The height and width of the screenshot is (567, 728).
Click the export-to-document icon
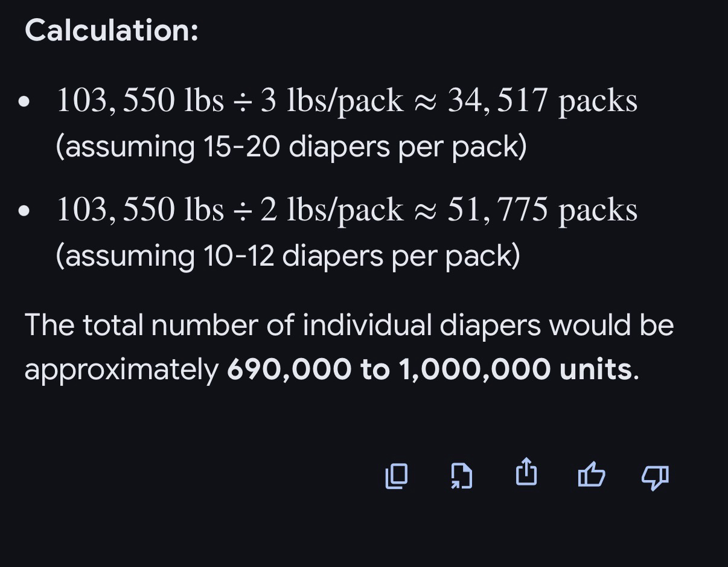point(462,476)
